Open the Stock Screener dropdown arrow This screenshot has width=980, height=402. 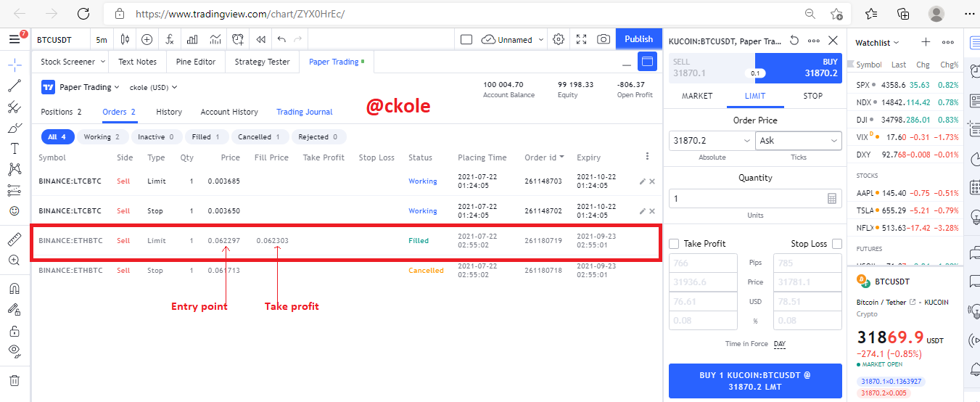[102, 62]
